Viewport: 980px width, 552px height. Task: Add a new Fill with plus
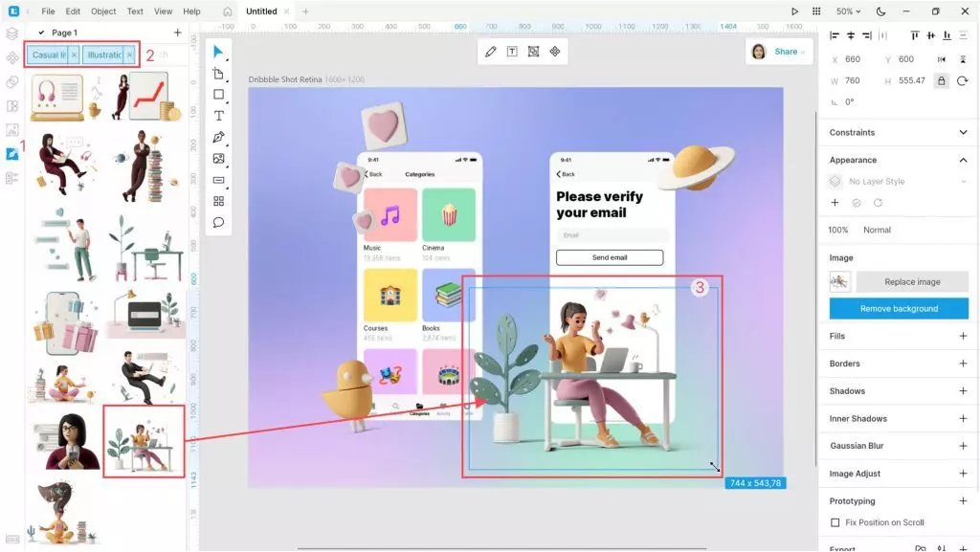point(963,336)
